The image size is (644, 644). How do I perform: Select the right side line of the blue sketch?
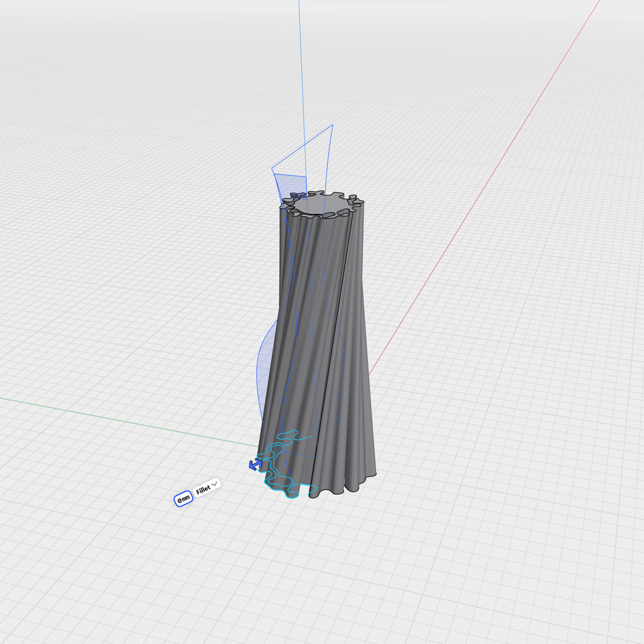pyautogui.click(x=329, y=161)
